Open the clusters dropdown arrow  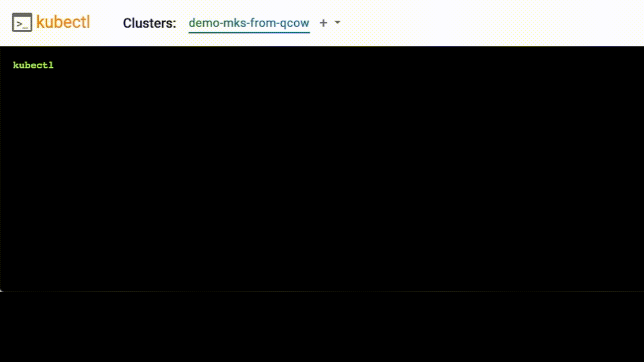pyautogui.click(x=338, y=23)
